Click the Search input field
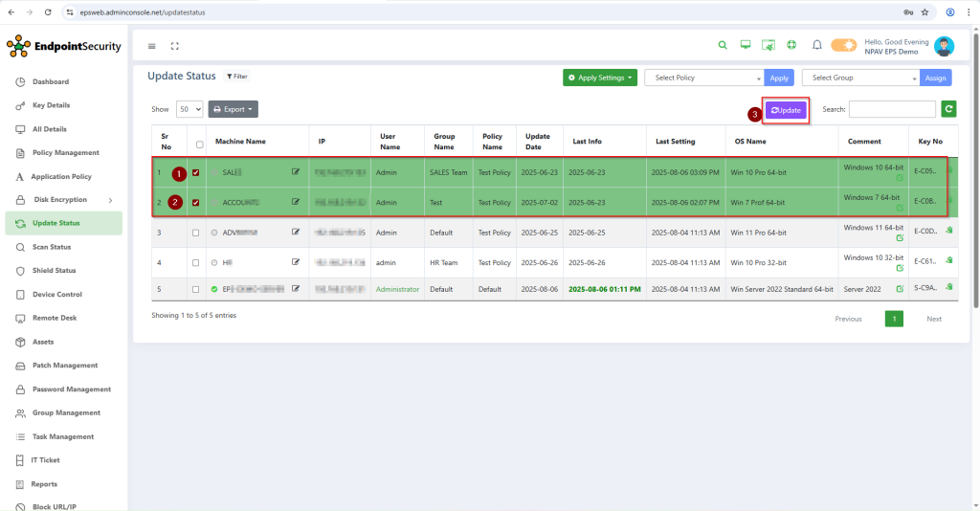The width and height of the screenshot is (980, 511). pos(892,109)
